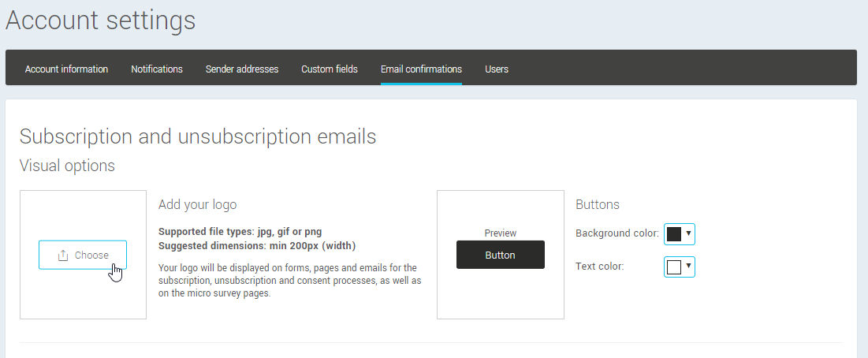Click the dark Background color swatch
Viewport: 868px width, 358px height.
click(x=674, y=233)
